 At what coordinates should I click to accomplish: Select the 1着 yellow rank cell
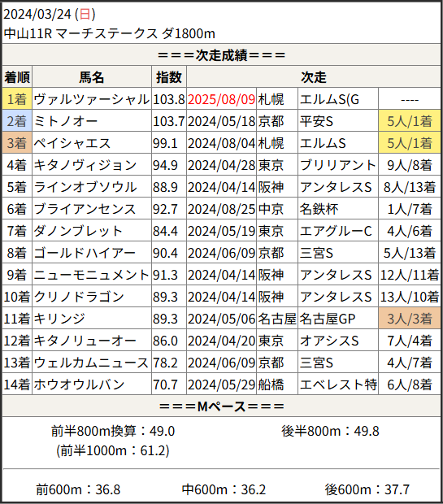17,99
